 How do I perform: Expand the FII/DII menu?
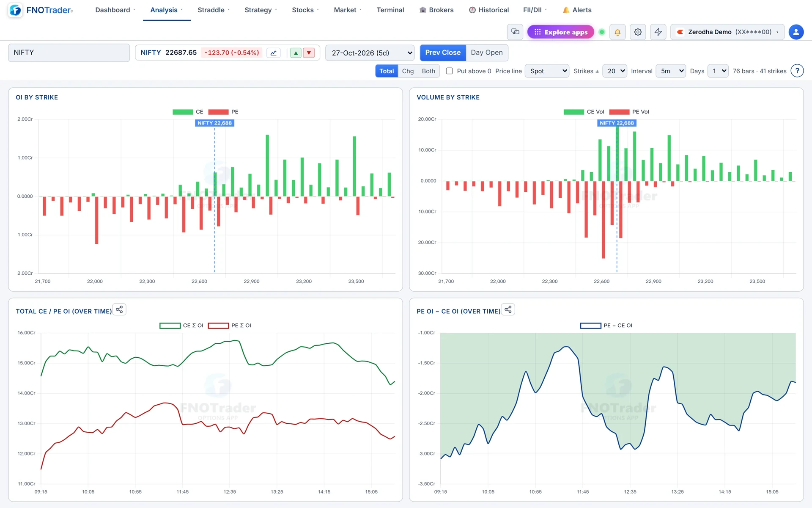535,10
